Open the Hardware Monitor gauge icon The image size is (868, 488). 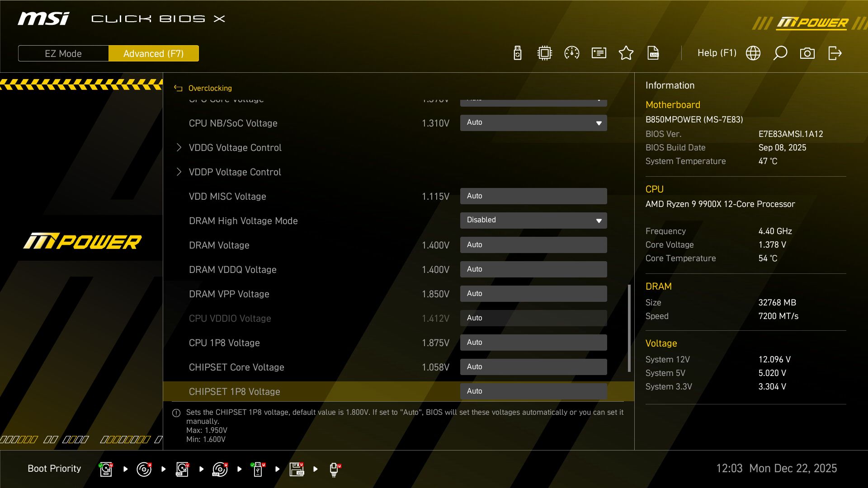point(572,53)
